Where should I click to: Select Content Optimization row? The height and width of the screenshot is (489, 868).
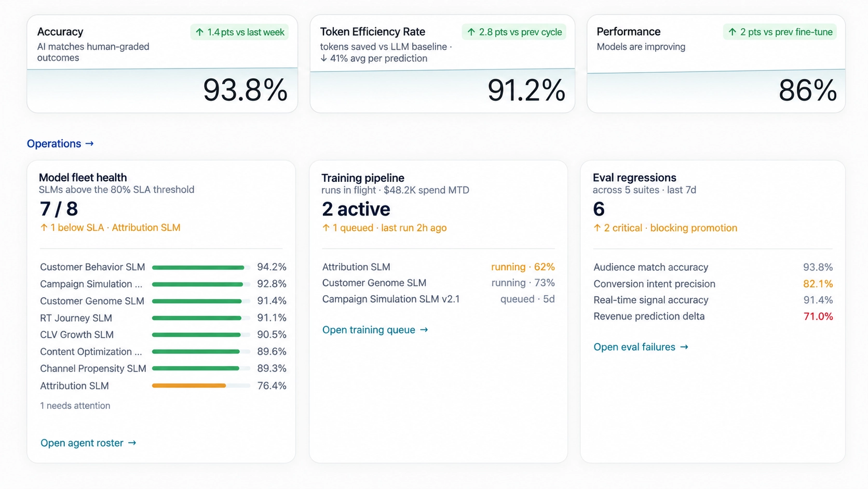(163, 352)
